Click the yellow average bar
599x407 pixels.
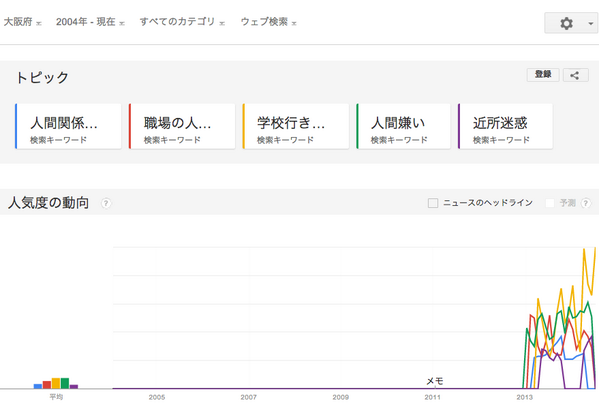point(56,383)
